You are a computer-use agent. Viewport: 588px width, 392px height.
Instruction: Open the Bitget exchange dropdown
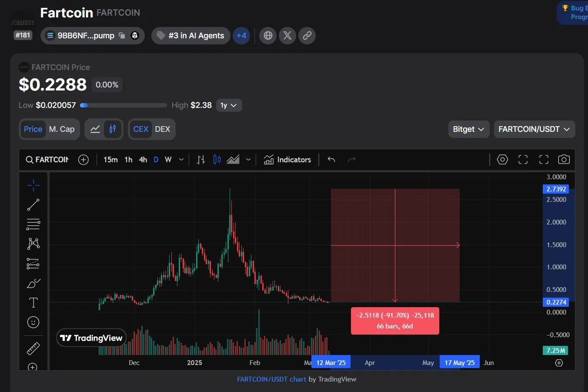point(468,129)
